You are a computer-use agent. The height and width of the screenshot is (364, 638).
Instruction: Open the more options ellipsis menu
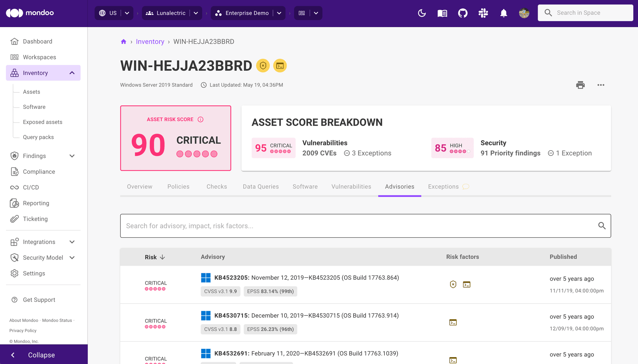coord(601,85)
